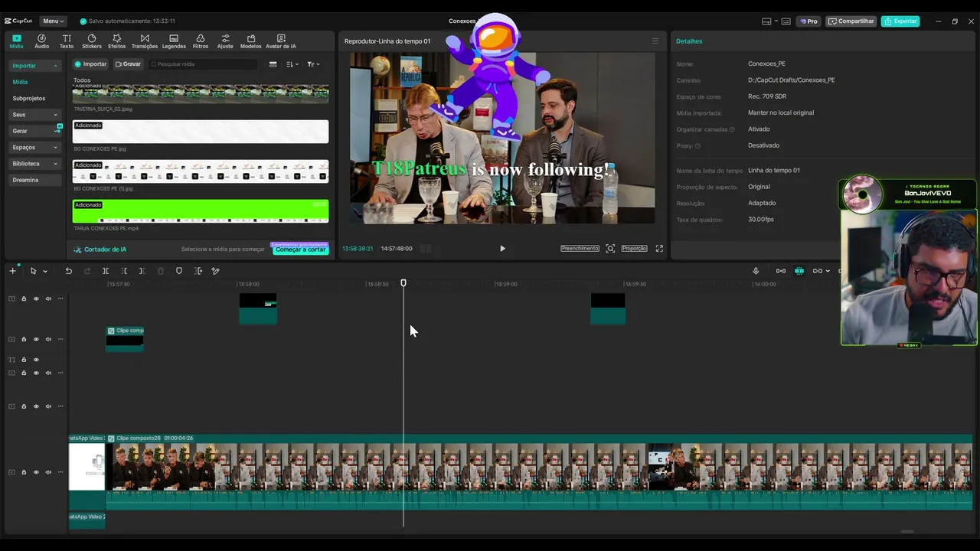Open the pointer tool mode dropdown
The image size is (980, 551).
click(x=45, y=271)
